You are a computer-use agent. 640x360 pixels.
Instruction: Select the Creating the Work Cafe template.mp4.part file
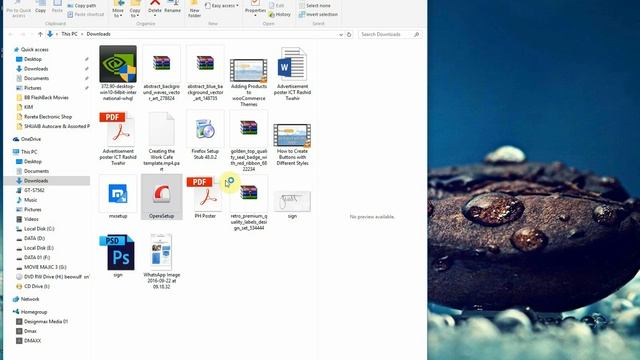click(162, 141)
